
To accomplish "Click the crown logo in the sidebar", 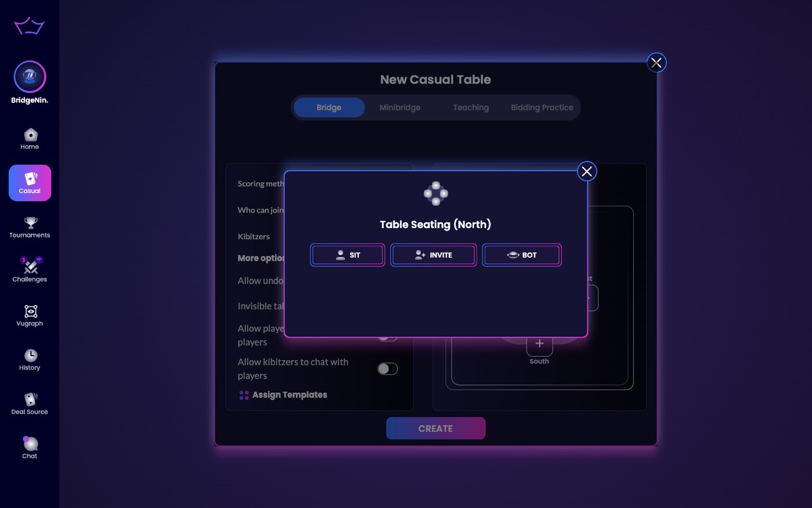I will (30, 26).
